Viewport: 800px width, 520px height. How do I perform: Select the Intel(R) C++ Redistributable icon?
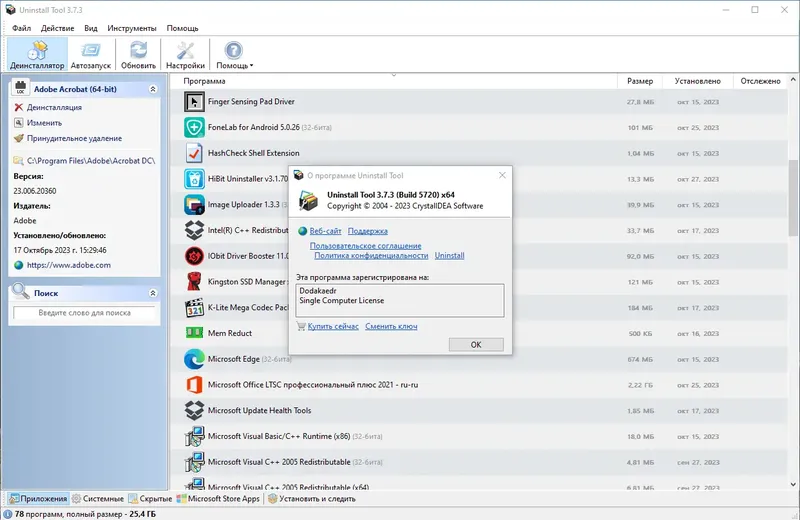(x=194, y=230)
